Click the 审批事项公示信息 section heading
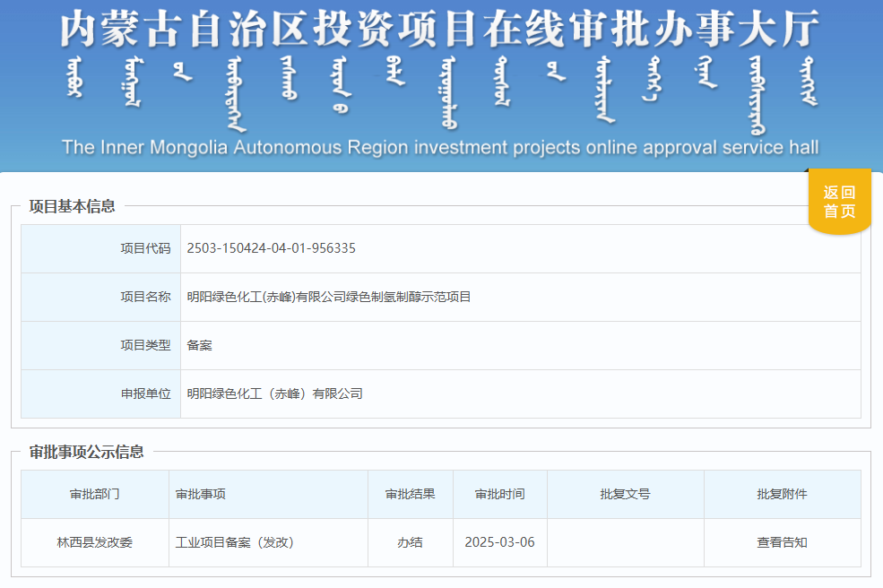Screen dimensions: 883x588 tap(86, 452)
